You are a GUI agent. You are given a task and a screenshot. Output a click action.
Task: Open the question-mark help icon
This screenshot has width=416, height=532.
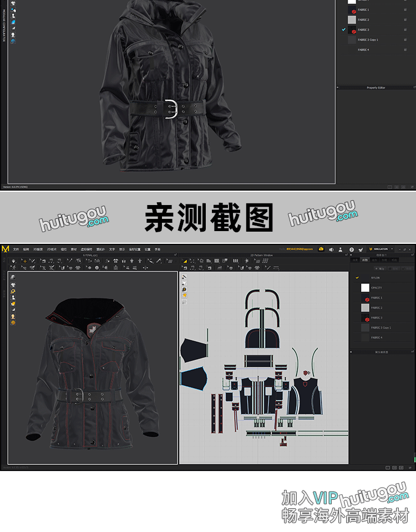point(352,249)
